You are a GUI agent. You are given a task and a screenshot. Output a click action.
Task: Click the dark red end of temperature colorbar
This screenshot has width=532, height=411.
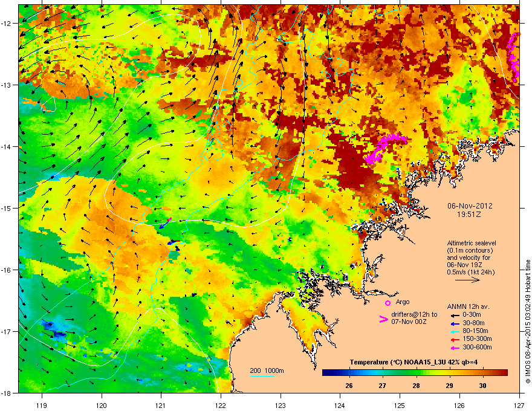click(x=504, y=373)
